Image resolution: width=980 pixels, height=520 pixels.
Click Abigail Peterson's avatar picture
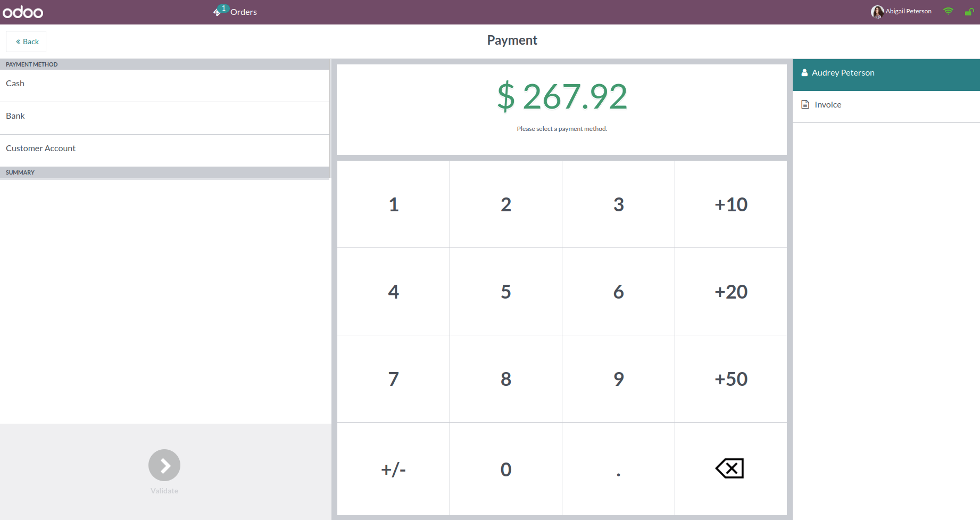877,12
